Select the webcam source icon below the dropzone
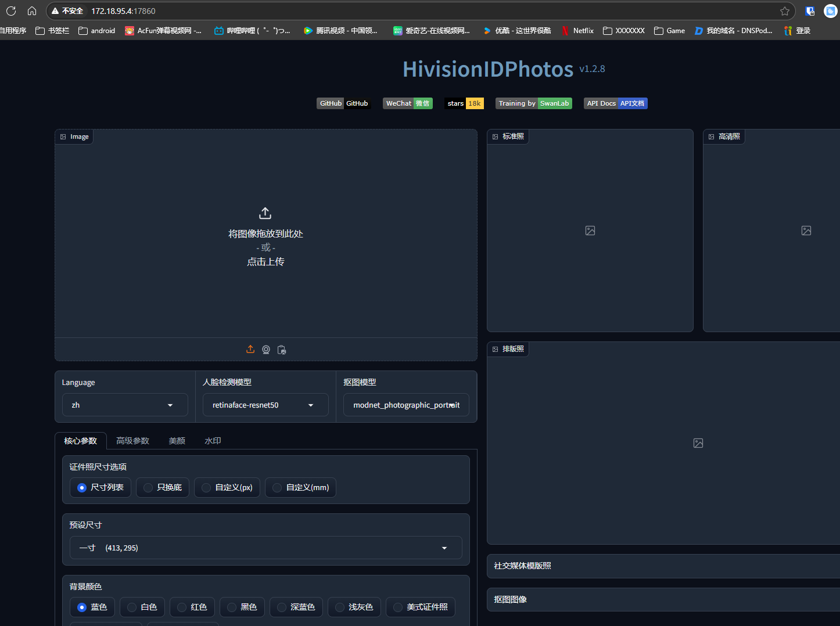 click(266, 350)
